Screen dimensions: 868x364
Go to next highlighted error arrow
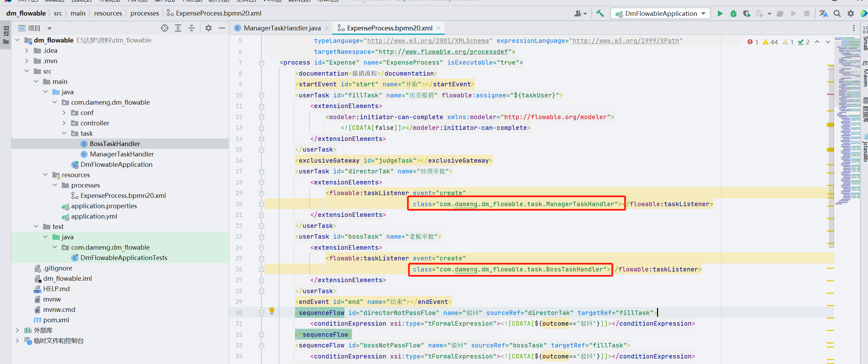click(828, 42)
